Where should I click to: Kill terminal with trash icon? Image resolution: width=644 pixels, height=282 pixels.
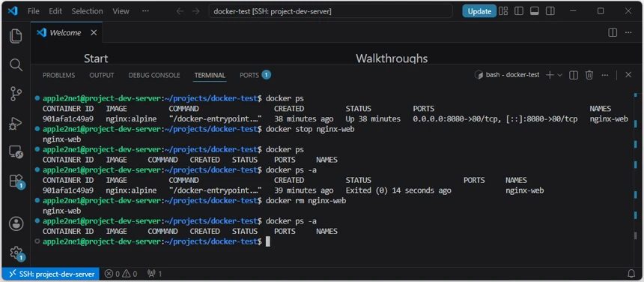tap(589, 75)
